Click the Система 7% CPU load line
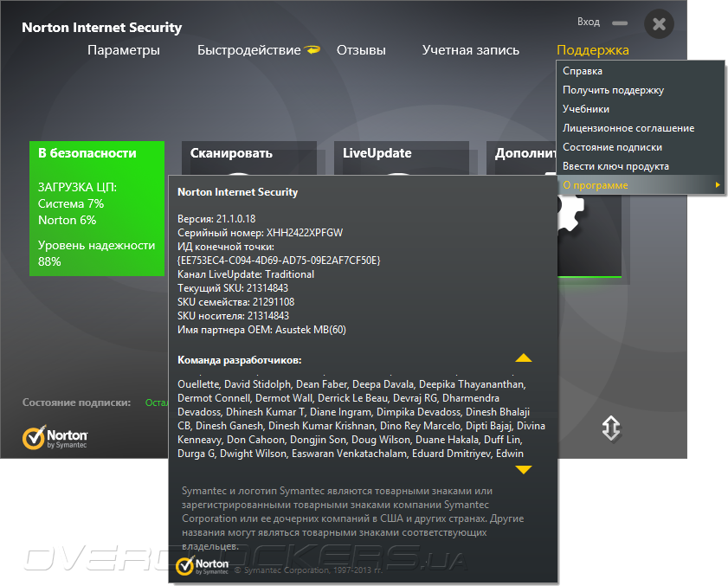This screenshot has height=586, width=728. click(71, 204)
